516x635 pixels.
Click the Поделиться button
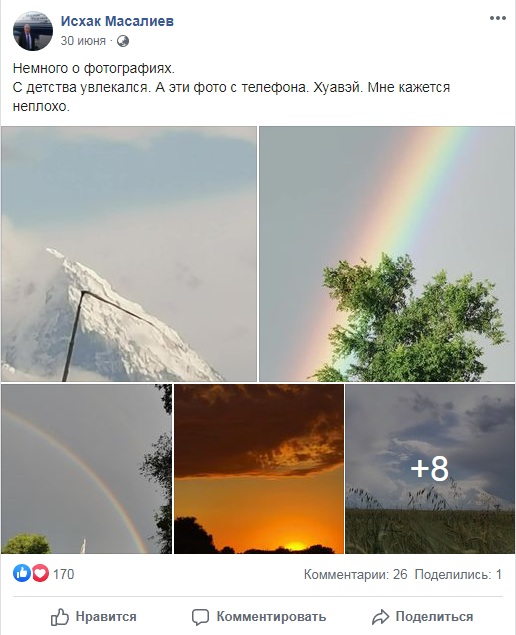[x=422, y=617]
